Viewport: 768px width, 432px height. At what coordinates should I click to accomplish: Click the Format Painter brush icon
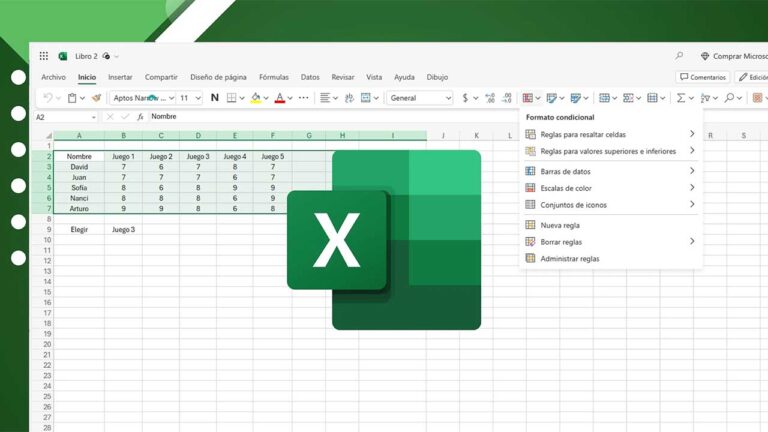96,98
